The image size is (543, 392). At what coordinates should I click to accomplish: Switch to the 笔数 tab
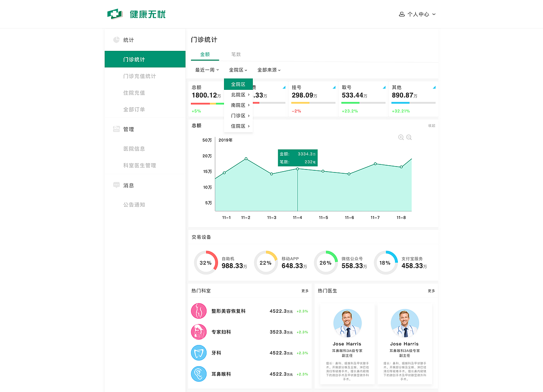point(236,54)
